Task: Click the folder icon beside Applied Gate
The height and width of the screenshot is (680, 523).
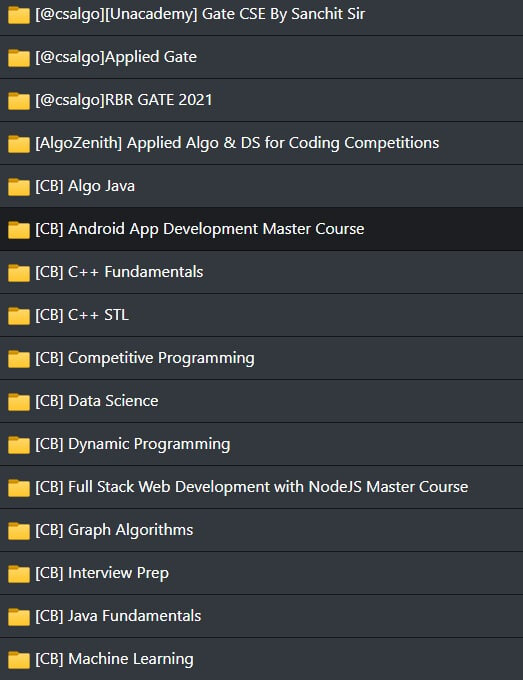Action: [x=19, y=57]
